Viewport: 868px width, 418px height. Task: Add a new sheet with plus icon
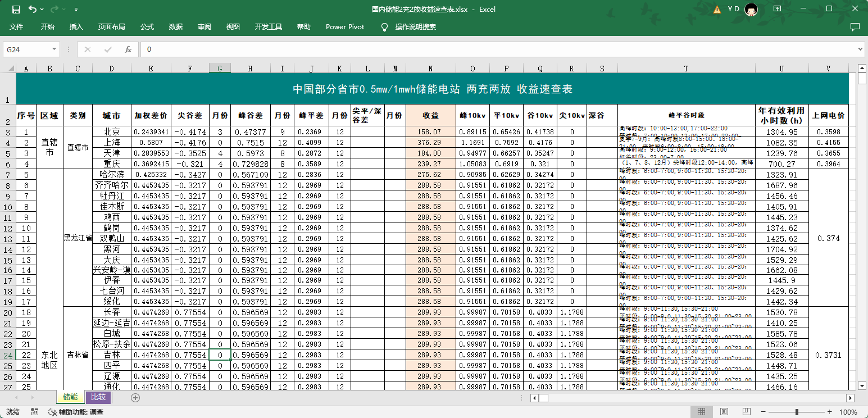click(x=135, y=398)
